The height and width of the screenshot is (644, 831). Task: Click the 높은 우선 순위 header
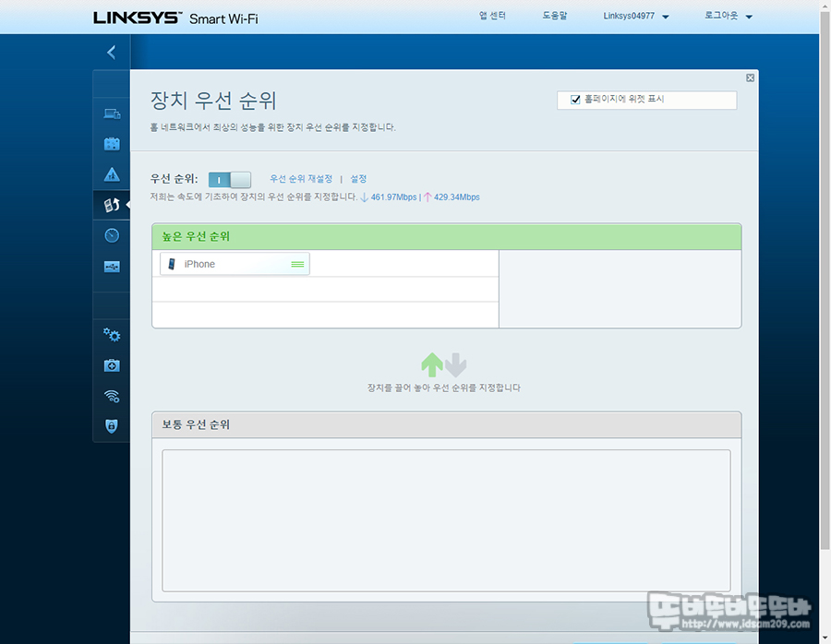click(446, 237)
